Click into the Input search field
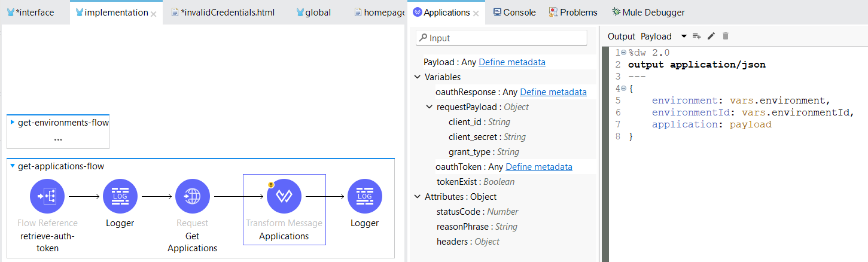 point(502,38)
